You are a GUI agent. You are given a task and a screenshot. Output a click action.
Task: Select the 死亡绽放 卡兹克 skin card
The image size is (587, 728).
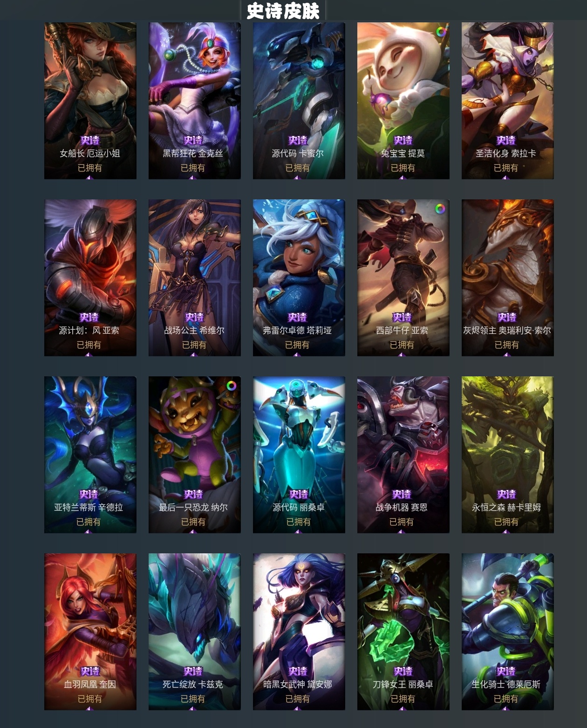(x=195, y=632)
